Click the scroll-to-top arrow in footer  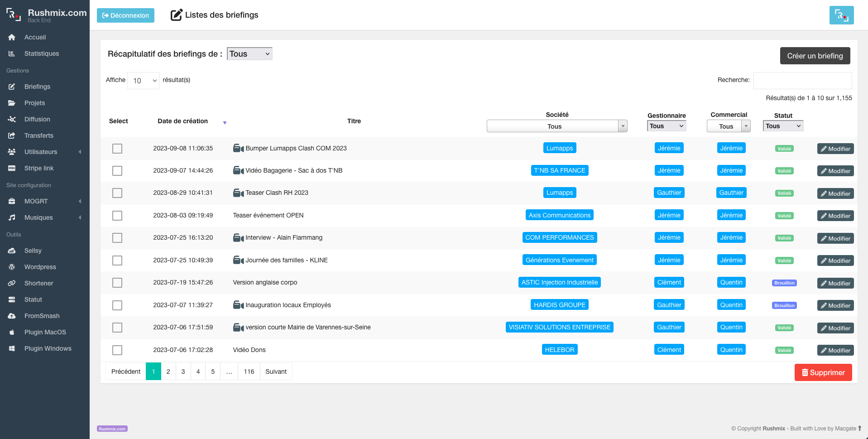click(859, 428)
